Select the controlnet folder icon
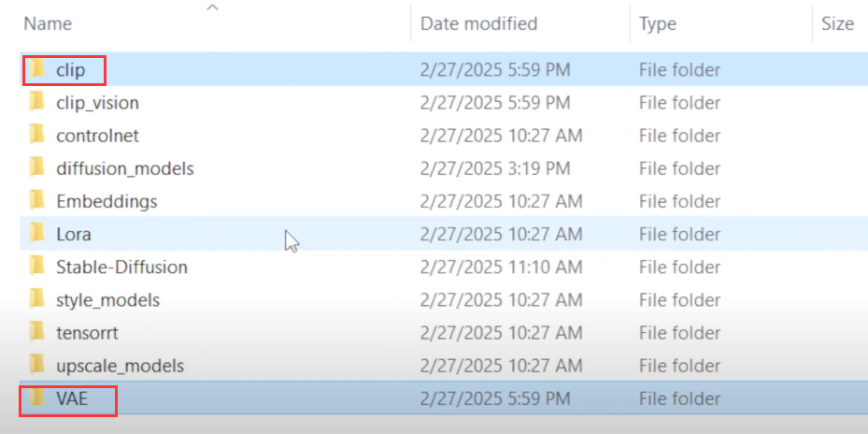 coord(36,136)
